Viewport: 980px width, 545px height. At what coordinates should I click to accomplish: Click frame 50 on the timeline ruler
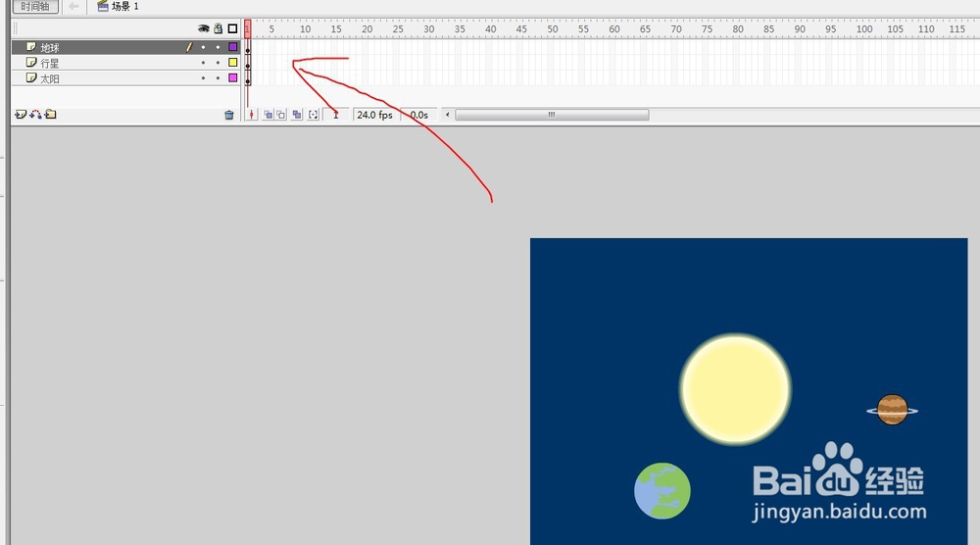(x=553, y=28)
